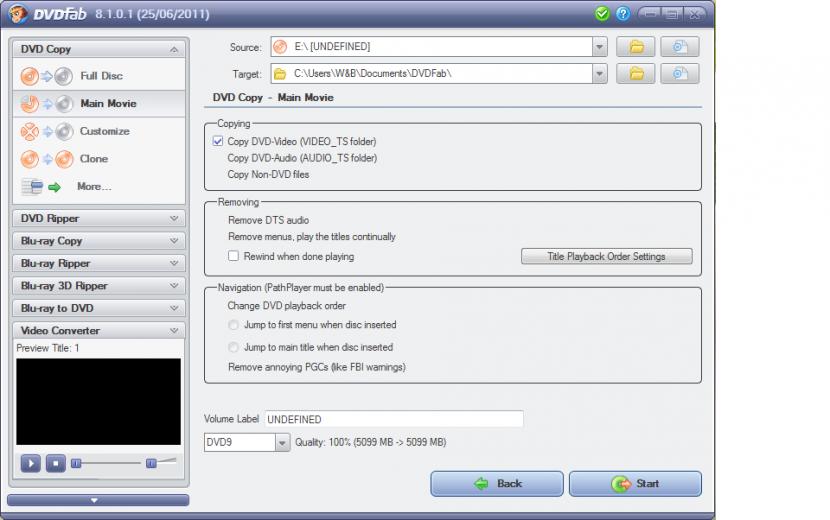Click the Quality 100% size text
This screenshot has width=830, height=520.
click(371, 442)
